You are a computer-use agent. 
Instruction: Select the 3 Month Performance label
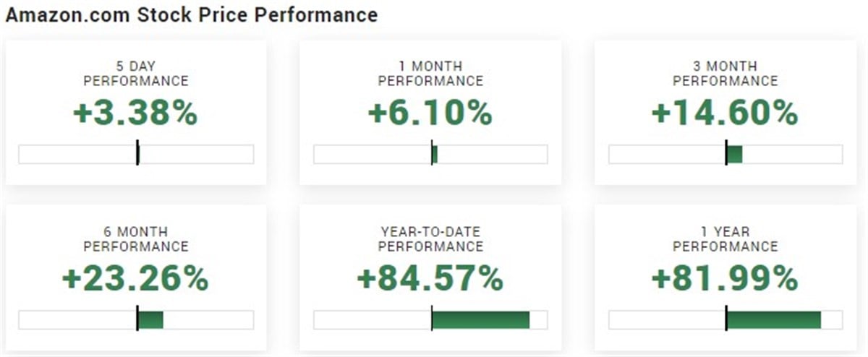point(726,73)
